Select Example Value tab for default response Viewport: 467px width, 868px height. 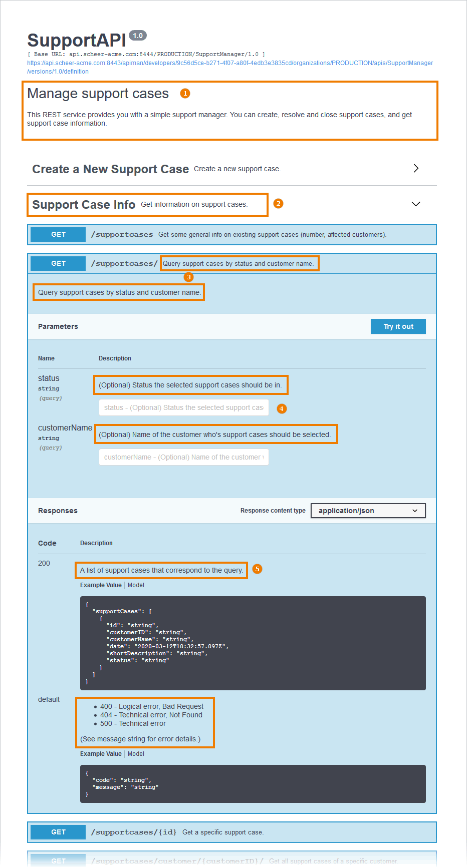101,754
